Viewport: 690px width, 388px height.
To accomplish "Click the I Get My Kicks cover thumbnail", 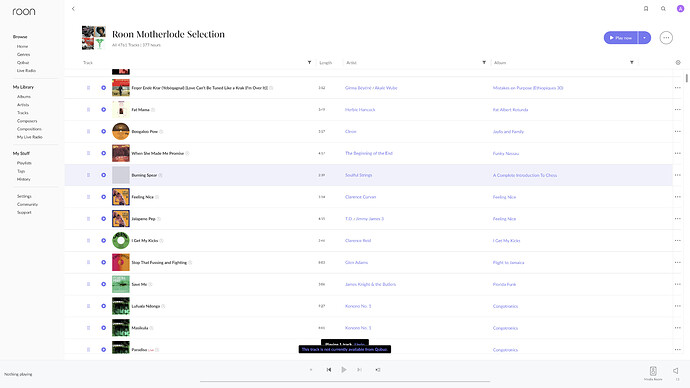I will pyautogui.click(x=121, y=241).
